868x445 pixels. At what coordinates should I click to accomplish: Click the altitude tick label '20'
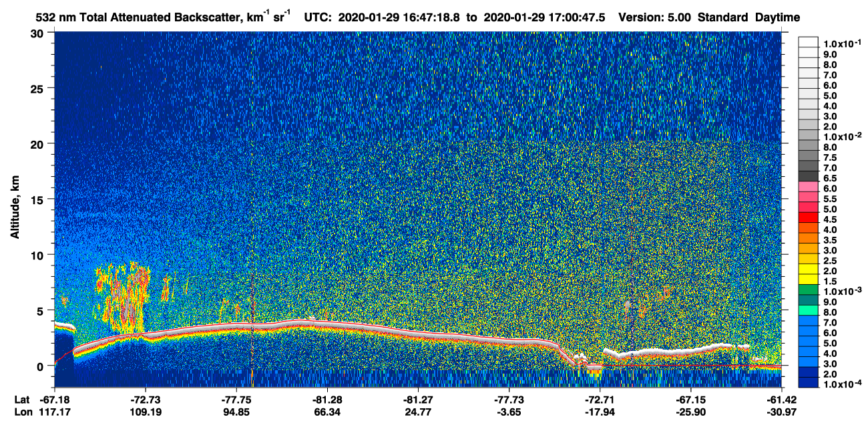pyautogui.click(x=37, y=144)
